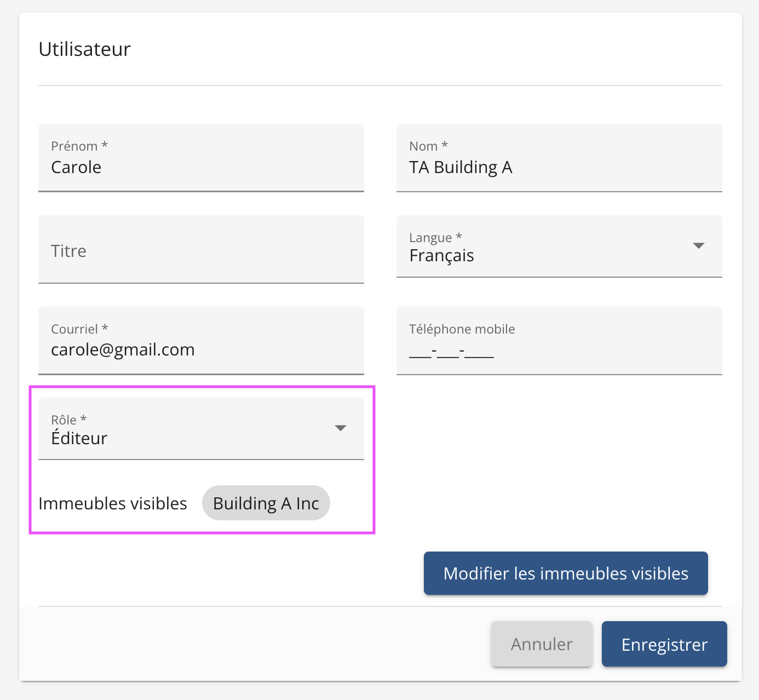Click the Immeubles visibles label
This screenshot has height=700, width=759.
click(113, 503)
